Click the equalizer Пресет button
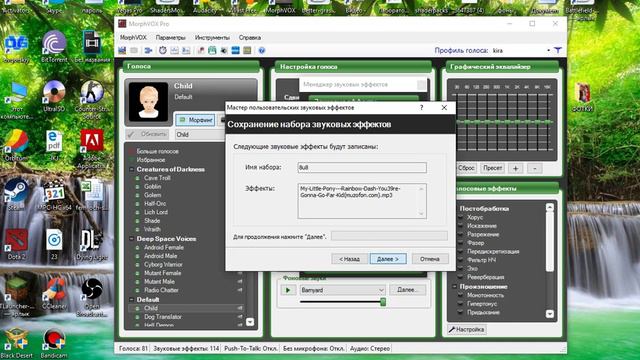This screenshot has width=640, height=360. (492, 168)
